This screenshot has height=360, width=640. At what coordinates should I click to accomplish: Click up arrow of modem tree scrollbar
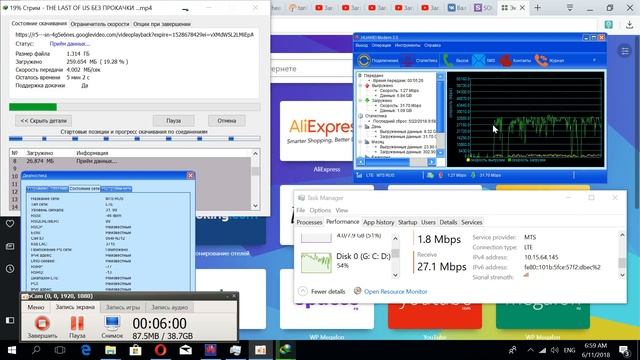[x=440, y=76]
